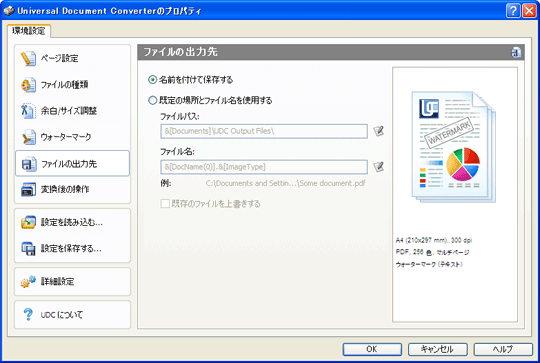This screenshot has height=363, width=540.
Task: Open the ファイルの種類 file type section
Action: [72, 85]
